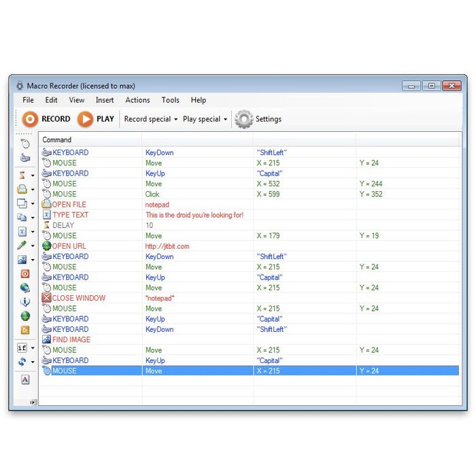
Task: Open the Help menu
Action: tap(199, 100)
